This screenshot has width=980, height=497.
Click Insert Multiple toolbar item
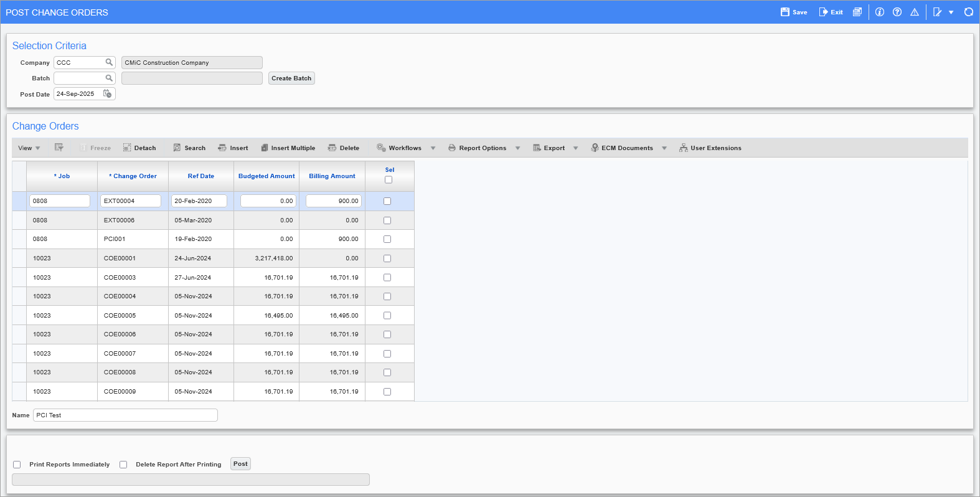pos(288,148)
